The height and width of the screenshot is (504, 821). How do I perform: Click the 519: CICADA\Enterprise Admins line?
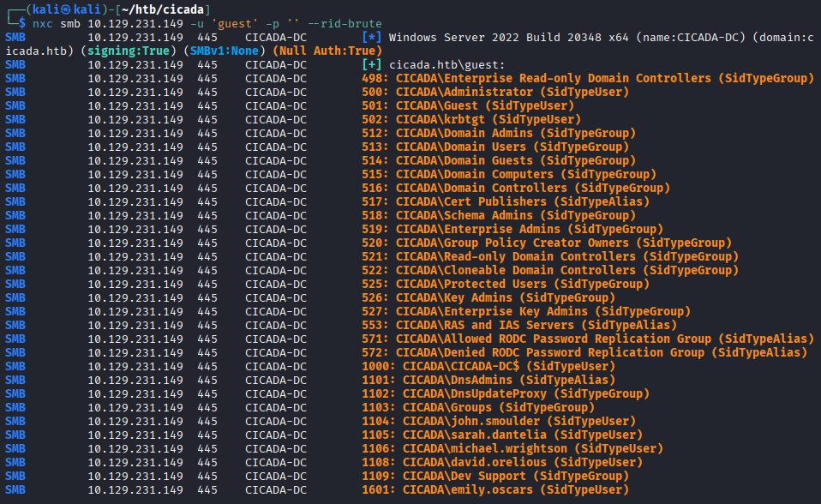(x=529, y=230)
